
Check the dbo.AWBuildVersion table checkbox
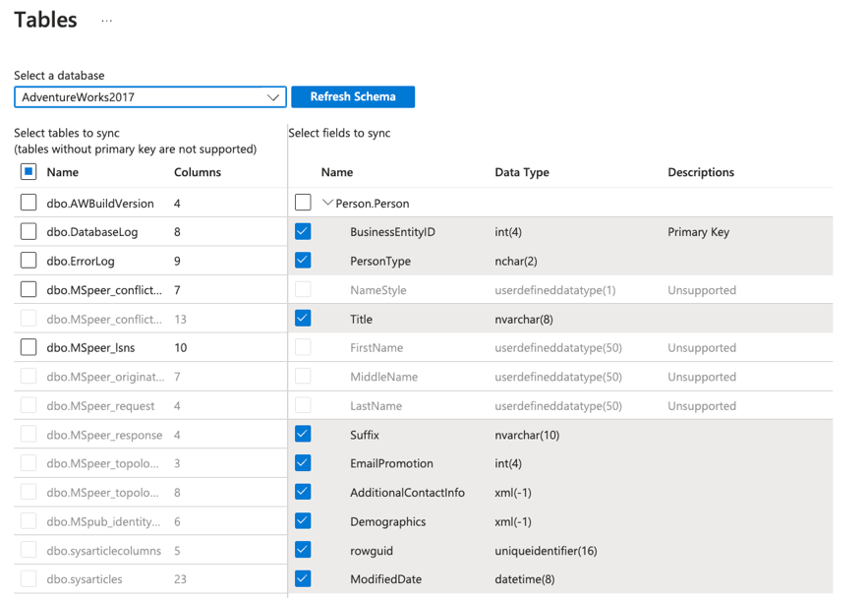tap(29, 203)
